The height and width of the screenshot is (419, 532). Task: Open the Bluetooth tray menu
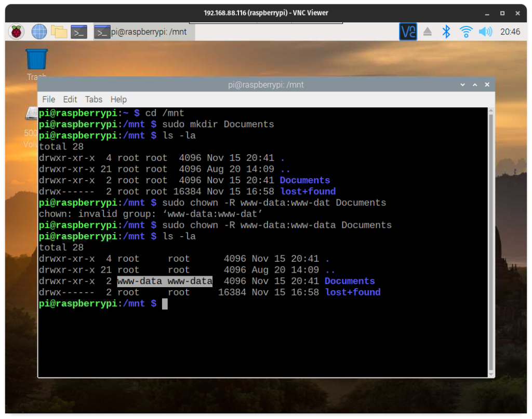pos(446,32)
